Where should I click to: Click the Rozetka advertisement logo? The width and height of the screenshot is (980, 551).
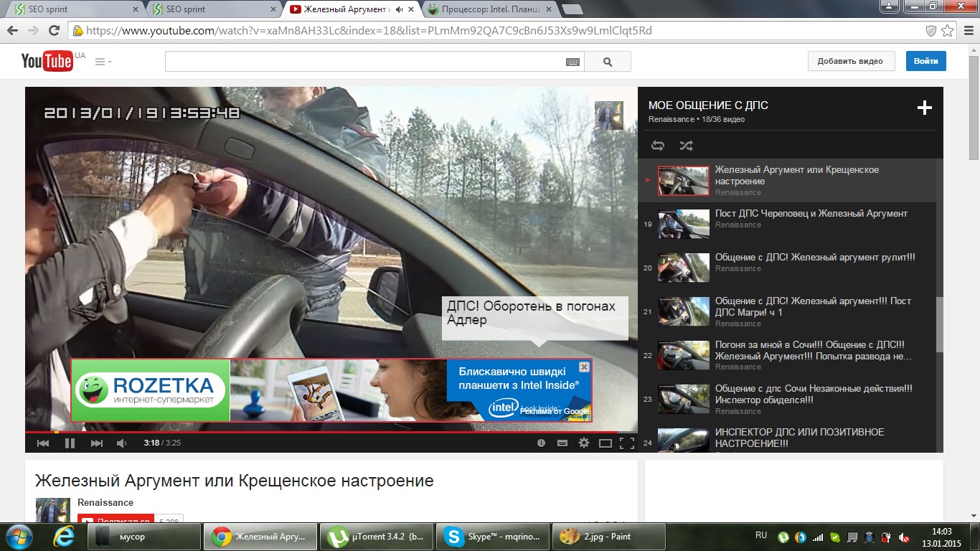[x=150, y=390]
